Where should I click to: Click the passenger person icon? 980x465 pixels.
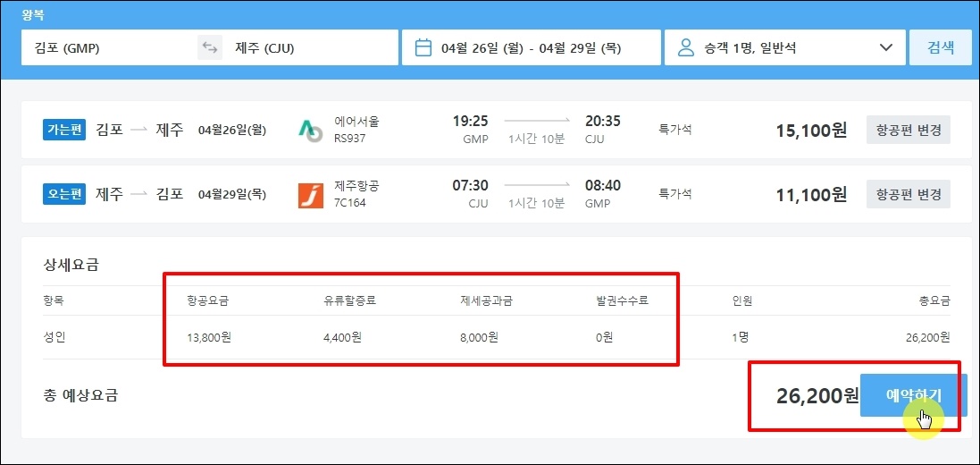coord(686,48)
